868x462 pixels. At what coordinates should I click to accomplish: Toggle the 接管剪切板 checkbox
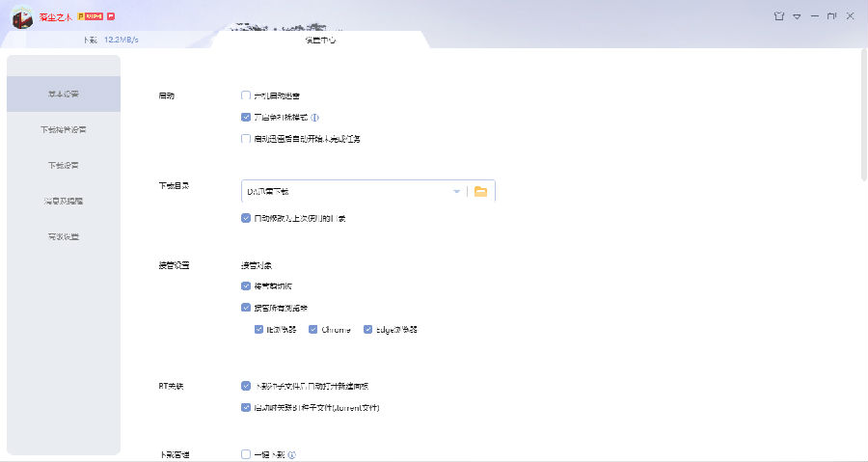(x=246, y=286)
